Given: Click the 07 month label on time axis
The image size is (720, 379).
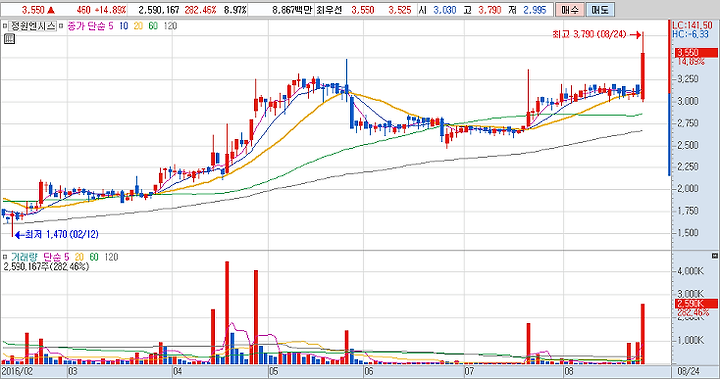Looking at the screenshot, I should click(x=469, y=371).
